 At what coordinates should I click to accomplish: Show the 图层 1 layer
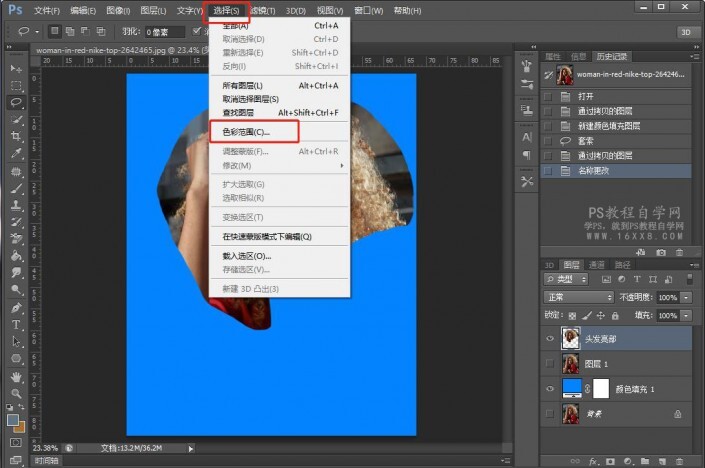pyautogui.click(x=551, y=364)
